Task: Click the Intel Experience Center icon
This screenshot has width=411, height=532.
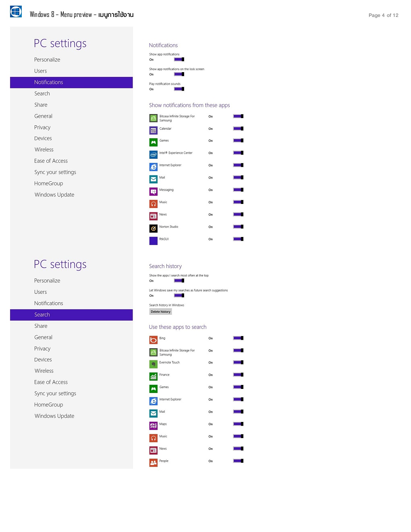Action: (x=154, y=155)
